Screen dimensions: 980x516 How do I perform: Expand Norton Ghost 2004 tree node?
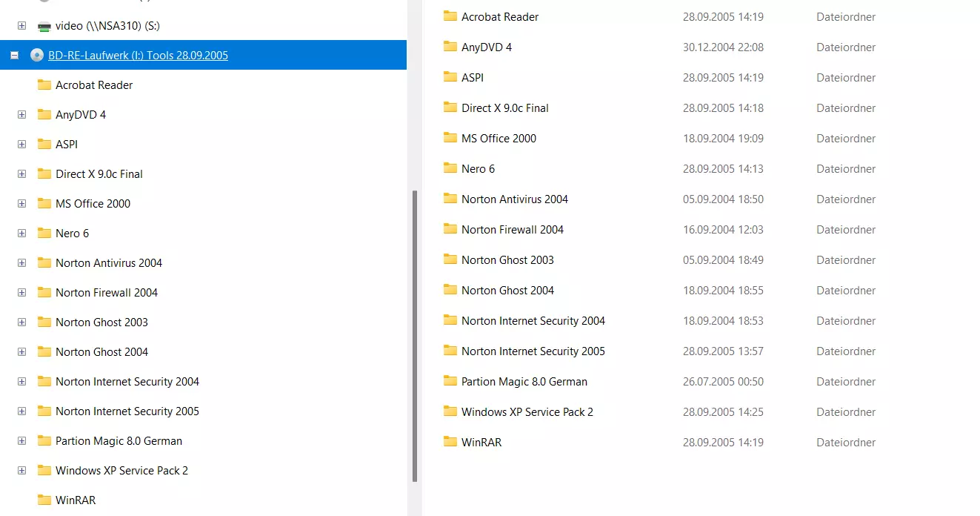[x=21, y=351]
